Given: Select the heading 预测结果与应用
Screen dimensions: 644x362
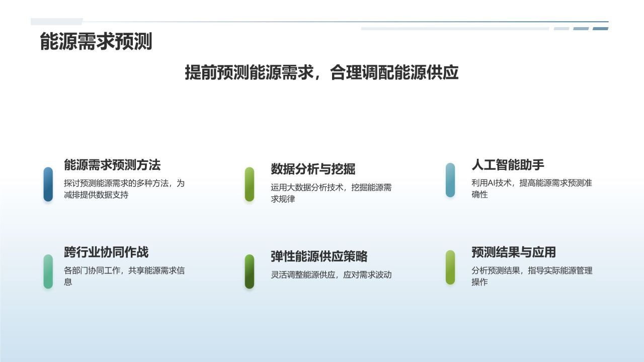Looking at the screenshot, I should pyautogui.click(x=514, y=252).
